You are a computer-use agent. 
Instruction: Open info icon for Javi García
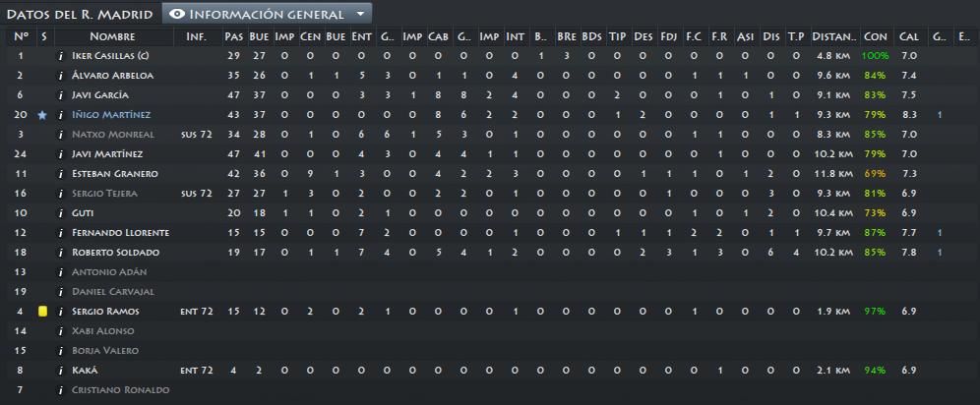point(61,94)
